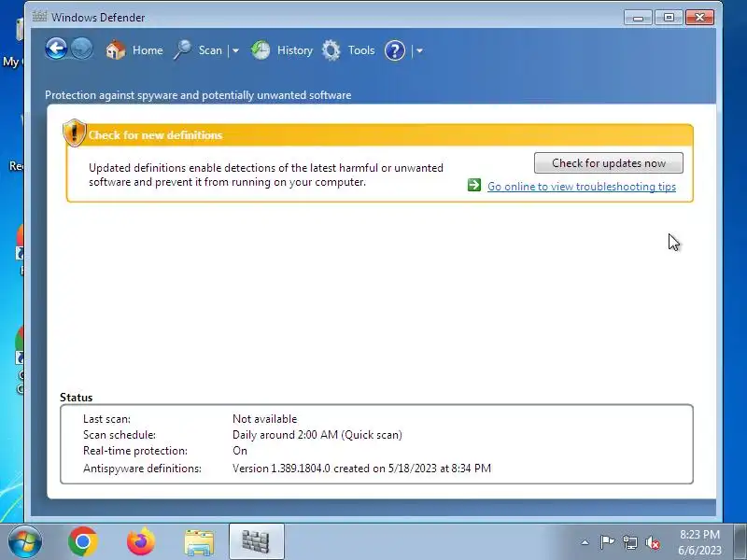This screenshot has height=560, width=747.
Task: Click the Check for new definitions heading
Action: 155,135
